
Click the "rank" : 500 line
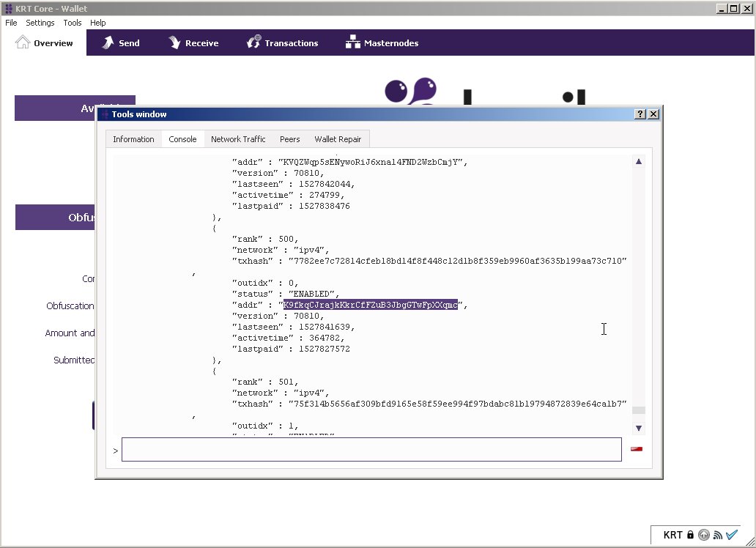[x=265, y=240]
